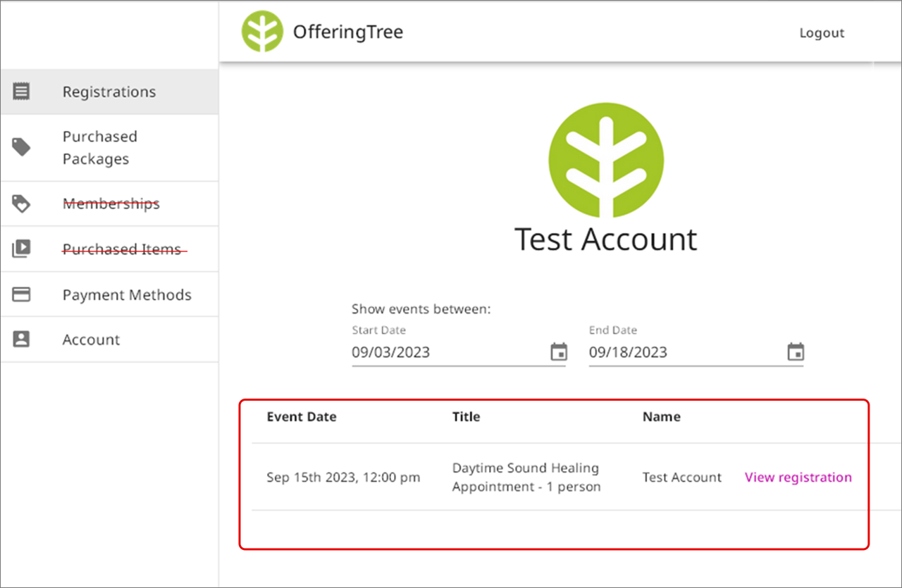Click the Registrations sidebar icon
The width and height of the screenshot is (902, 588).
[22, 91]
